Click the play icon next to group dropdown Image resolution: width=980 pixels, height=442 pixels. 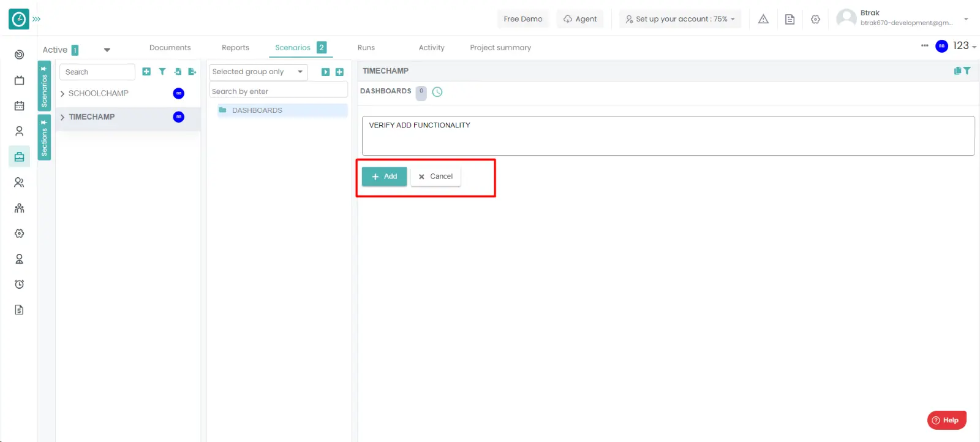(x=325, y=72)
